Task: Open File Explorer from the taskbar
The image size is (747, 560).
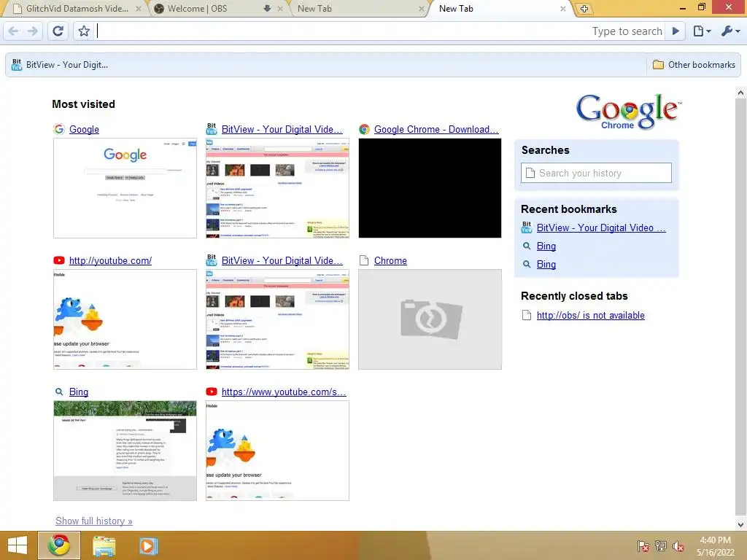Action: 104,545
